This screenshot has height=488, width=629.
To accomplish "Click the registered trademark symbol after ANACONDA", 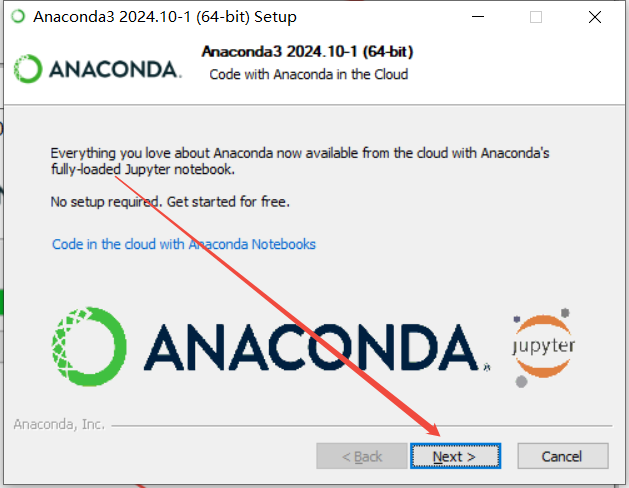I will (x=487, y=367).
